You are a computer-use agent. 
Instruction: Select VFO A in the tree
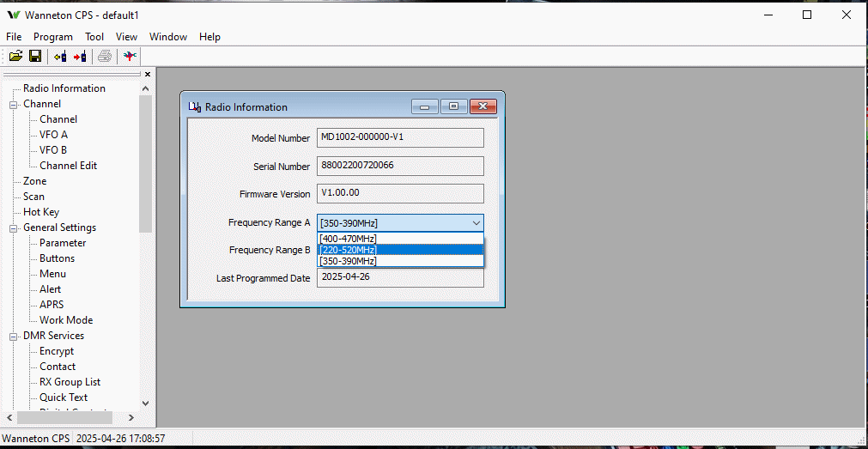click(54, 135)
